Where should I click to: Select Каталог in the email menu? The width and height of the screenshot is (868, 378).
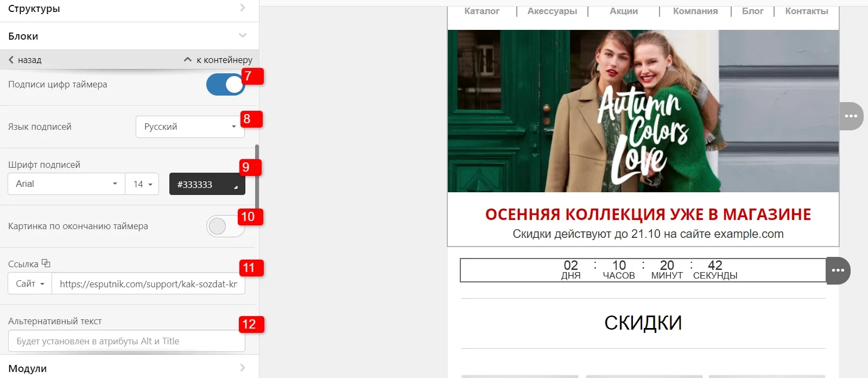[481, 11]
